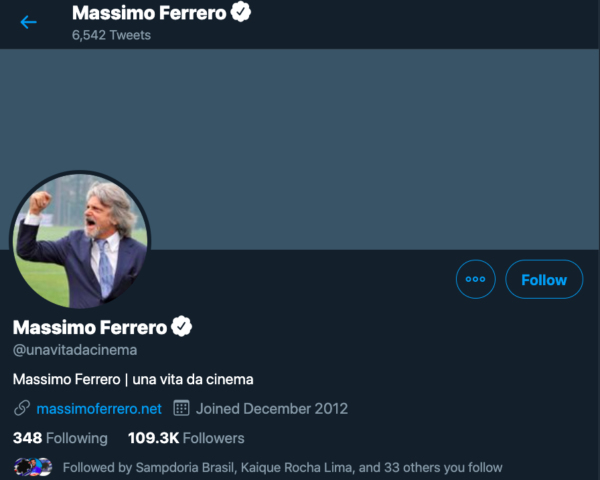Click verified badge beside profile name
Screen dimensions: 600x480
pos(182,327)
